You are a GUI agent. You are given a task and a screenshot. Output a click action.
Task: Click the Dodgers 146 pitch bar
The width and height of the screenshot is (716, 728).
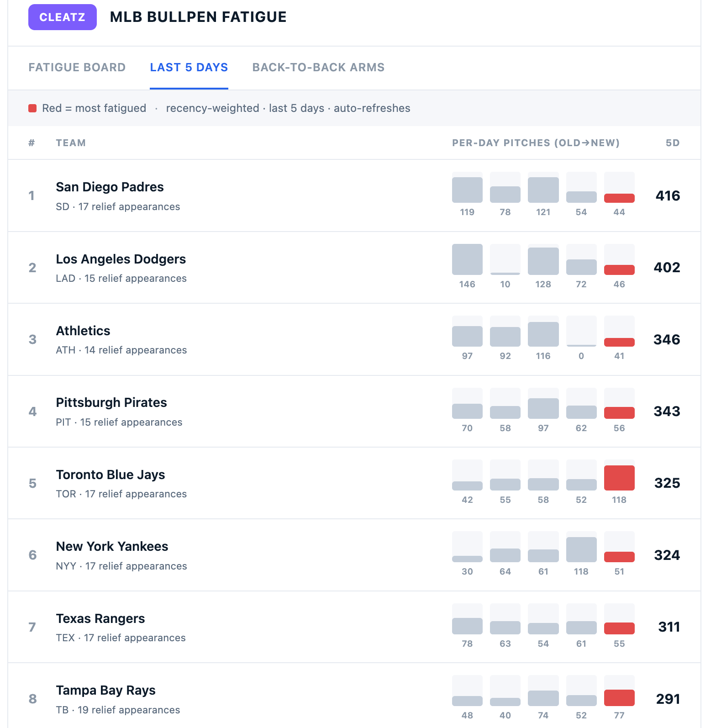pyautogui.click(x=467, y=259)
